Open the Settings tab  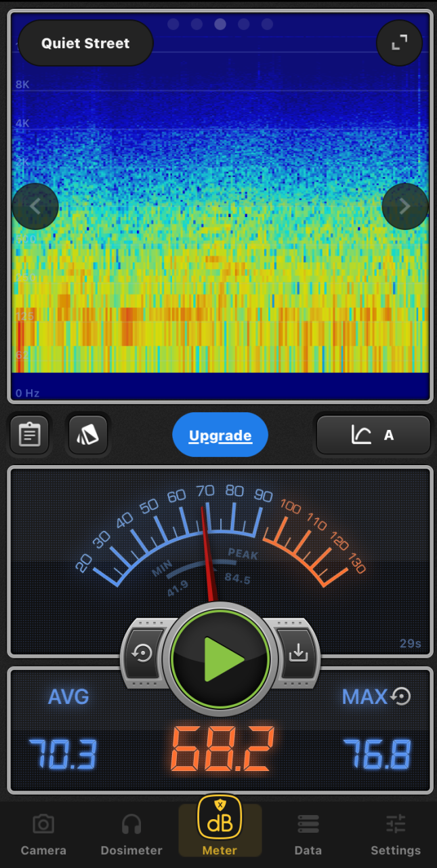[396, 835]
